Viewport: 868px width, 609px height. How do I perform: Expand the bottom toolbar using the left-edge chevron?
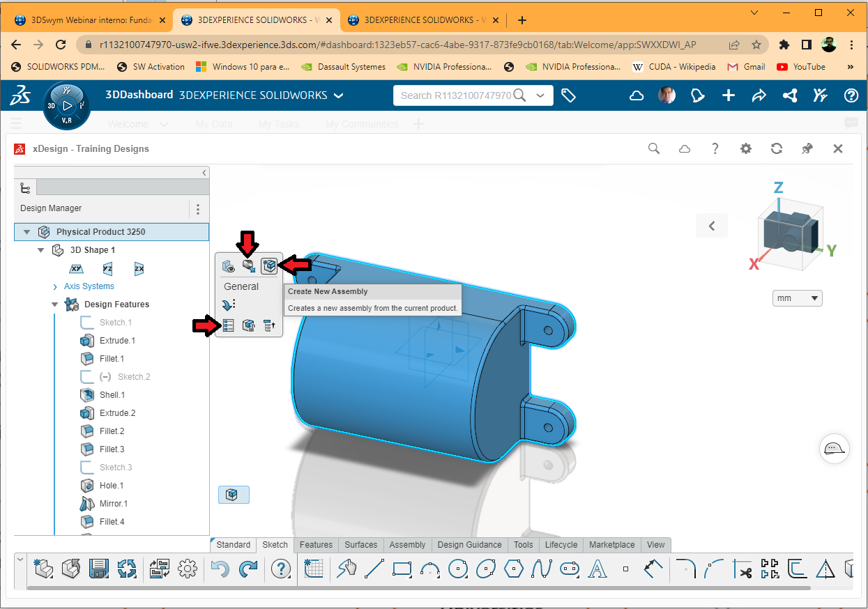point(20,560)
